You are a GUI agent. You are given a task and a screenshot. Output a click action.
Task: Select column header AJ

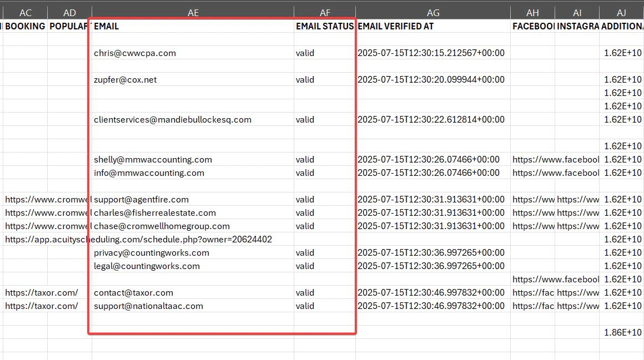tap(621, 13)
